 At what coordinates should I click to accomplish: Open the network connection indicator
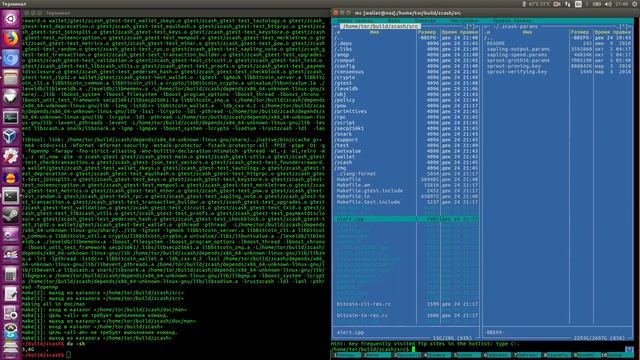[567, 4]
